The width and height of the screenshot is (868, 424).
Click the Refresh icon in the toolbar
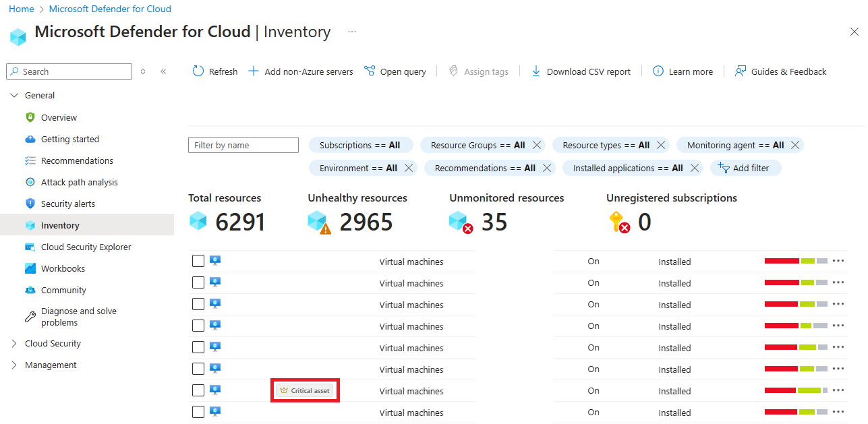(198, 71)
